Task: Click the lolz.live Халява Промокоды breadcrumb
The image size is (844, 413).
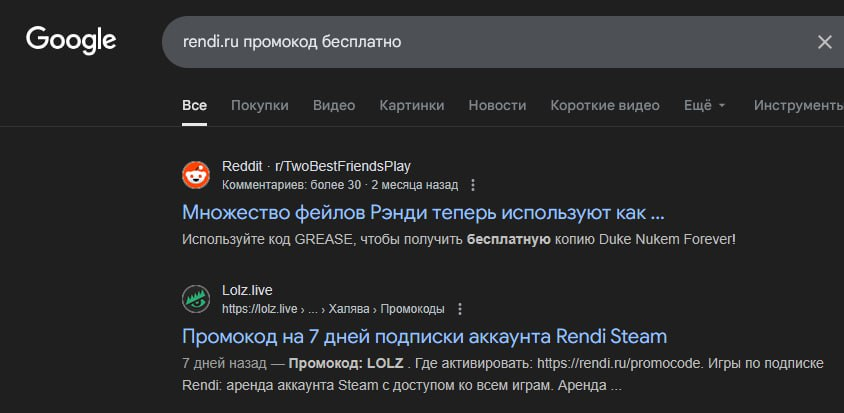Action: tap(333, 309)
